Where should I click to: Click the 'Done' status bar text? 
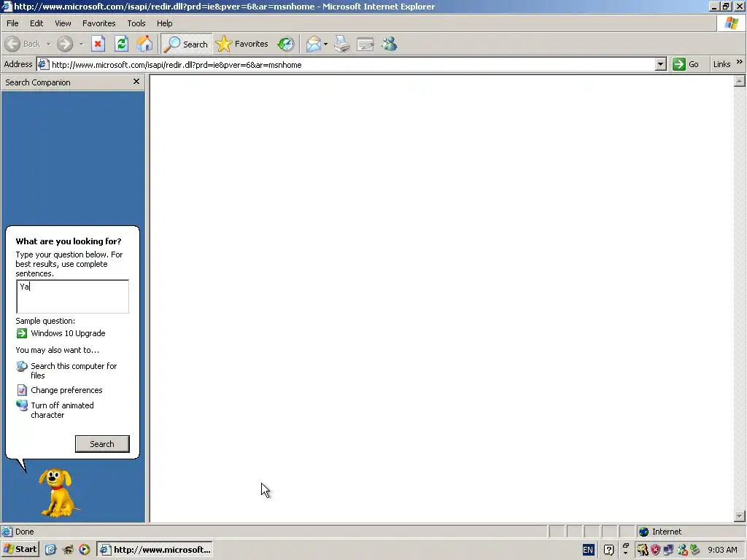click(x=24, y=532)
